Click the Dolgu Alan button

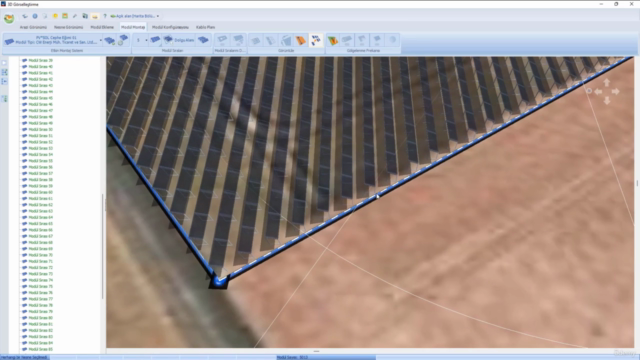click(179, 40)
